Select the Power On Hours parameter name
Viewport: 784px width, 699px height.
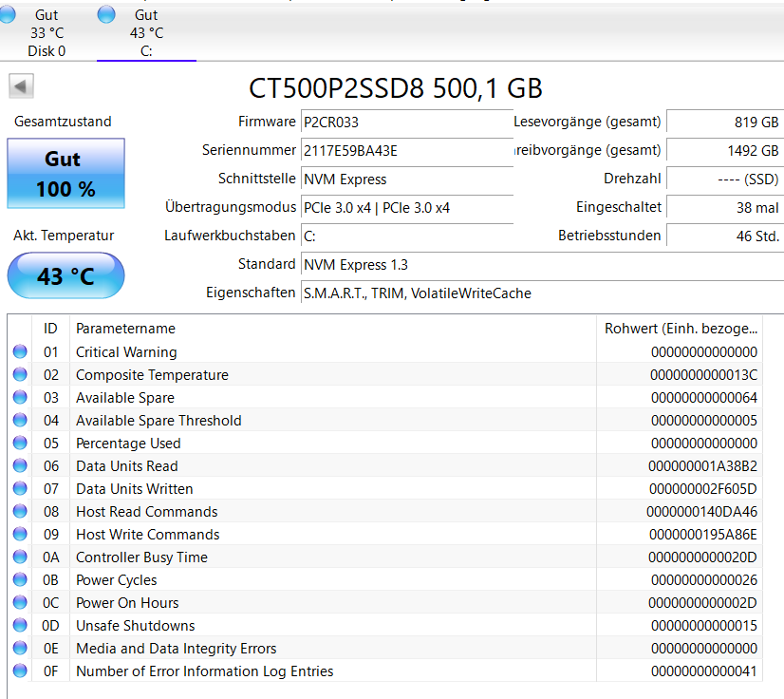(127, 603)
